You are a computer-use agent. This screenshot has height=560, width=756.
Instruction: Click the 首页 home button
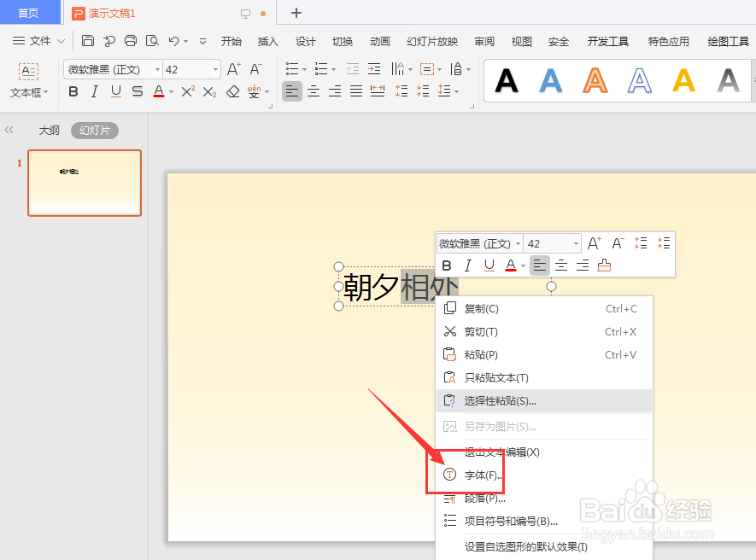click(x=29, y=12)
